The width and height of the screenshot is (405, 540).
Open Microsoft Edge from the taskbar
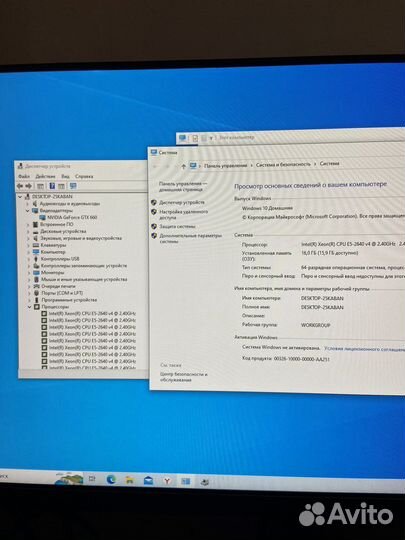111,479
